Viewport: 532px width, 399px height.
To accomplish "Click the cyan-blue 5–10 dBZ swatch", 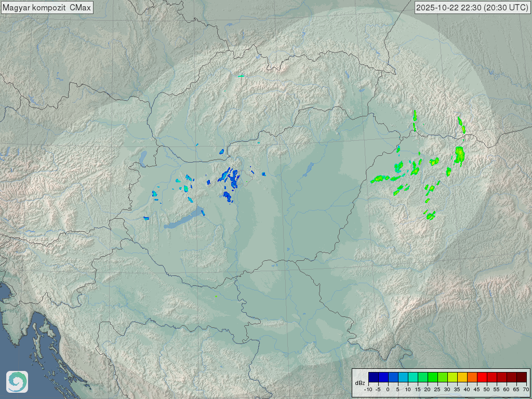I will pos(403,377).
